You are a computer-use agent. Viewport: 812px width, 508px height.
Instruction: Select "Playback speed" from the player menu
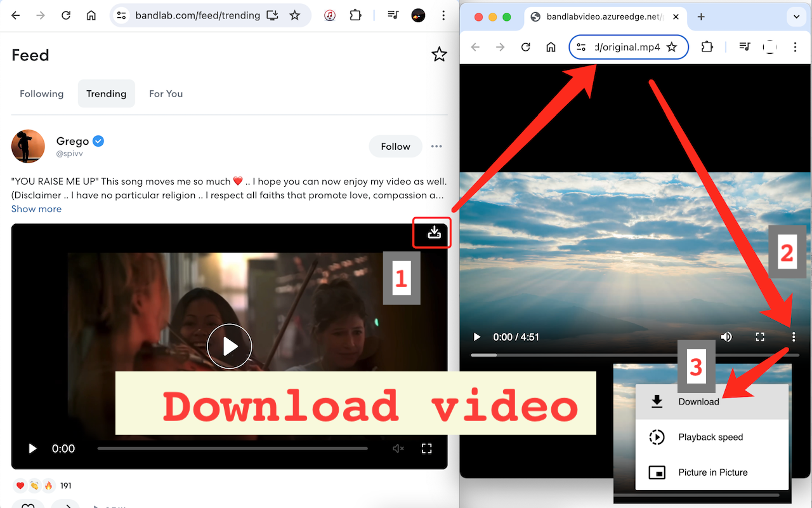click(x=712, y=437)
